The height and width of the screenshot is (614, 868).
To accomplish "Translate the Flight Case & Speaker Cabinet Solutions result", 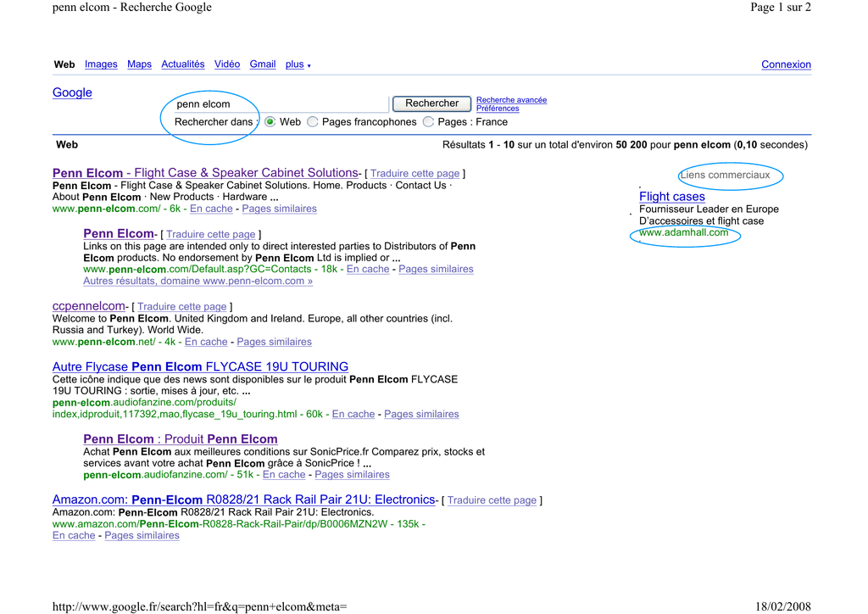I will click(415, 173).
